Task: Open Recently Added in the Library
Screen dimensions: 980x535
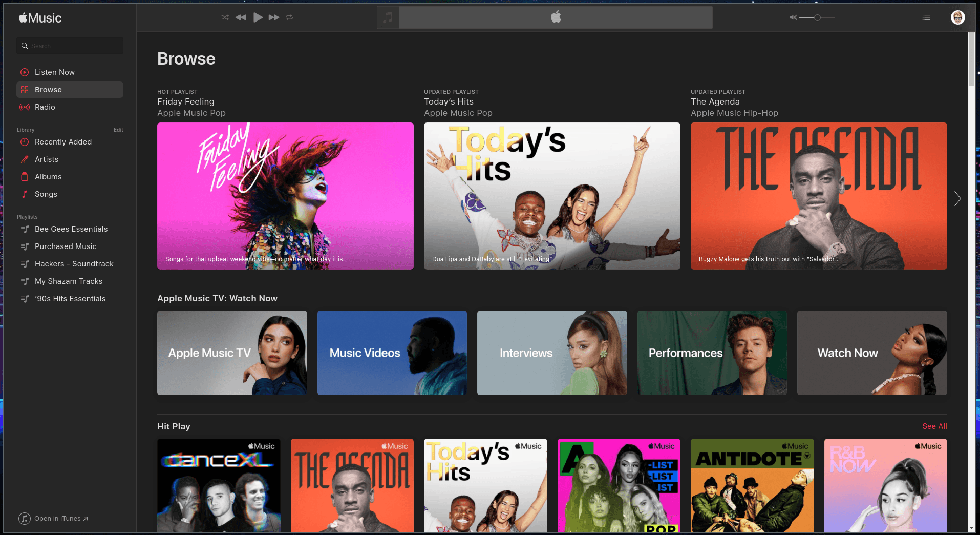Action: [x=63, y=142]
